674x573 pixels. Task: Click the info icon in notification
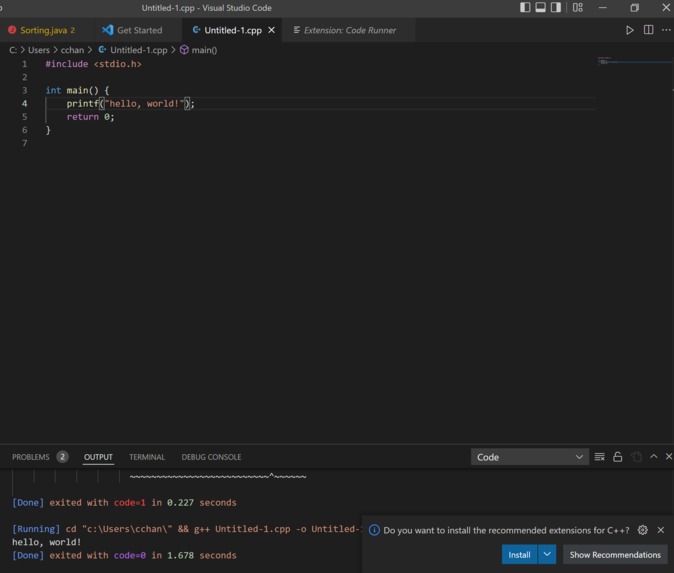click(x=374, y=530)
